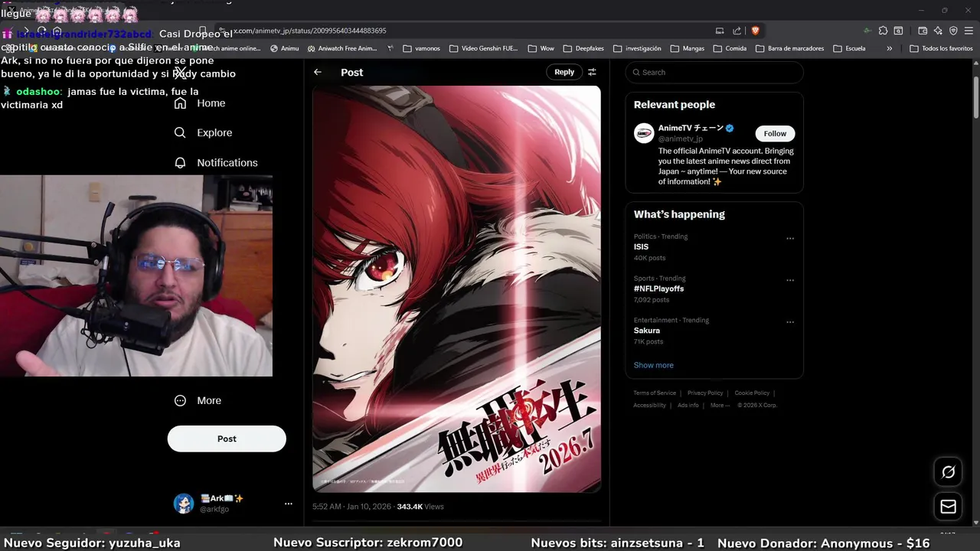
Task: Open Todos los favoritos folder
Action: pos(941,48)
